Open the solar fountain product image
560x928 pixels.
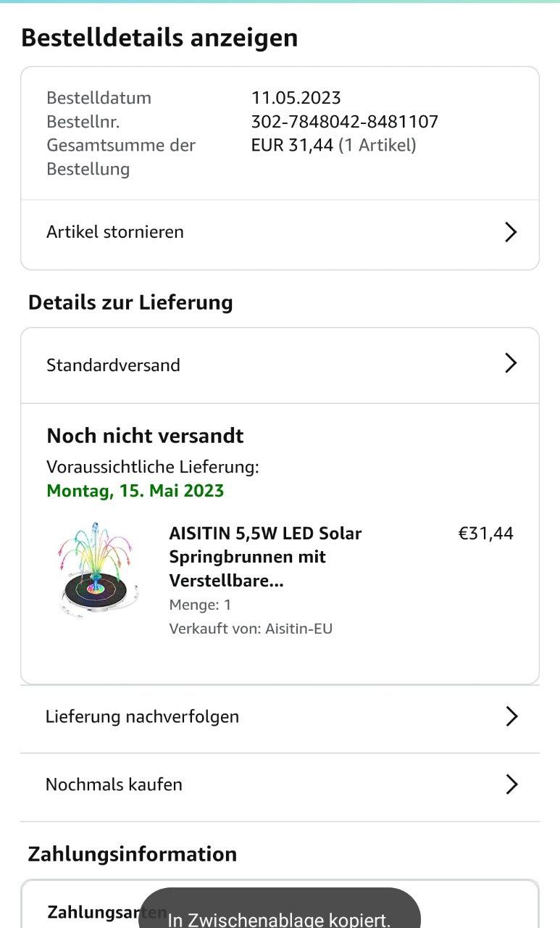[95, 570]
